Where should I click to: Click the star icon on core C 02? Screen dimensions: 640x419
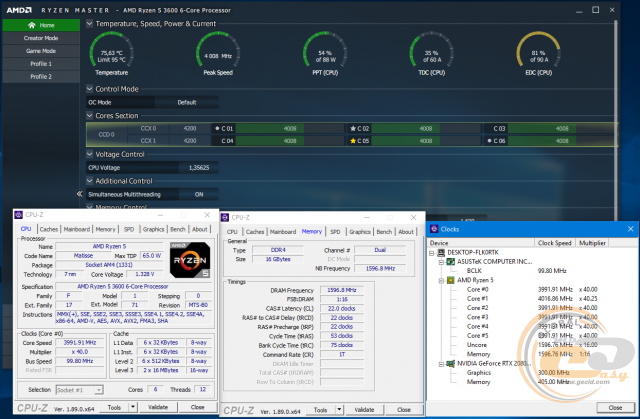[x=353, y=129]
